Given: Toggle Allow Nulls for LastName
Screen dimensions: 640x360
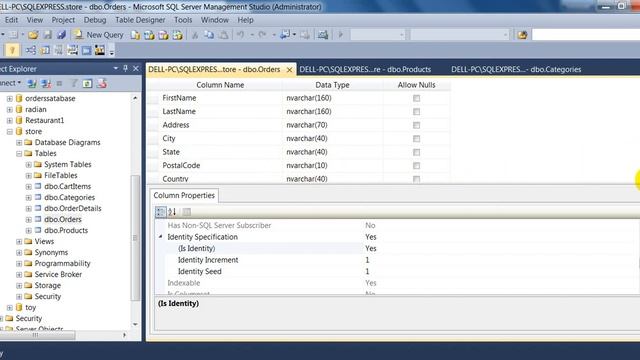Looking at the screenshot, I should click(416, 112).
